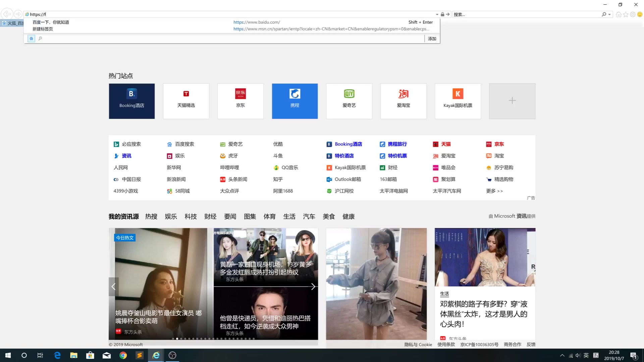Click the IE favorites star icon

[626, 14]
